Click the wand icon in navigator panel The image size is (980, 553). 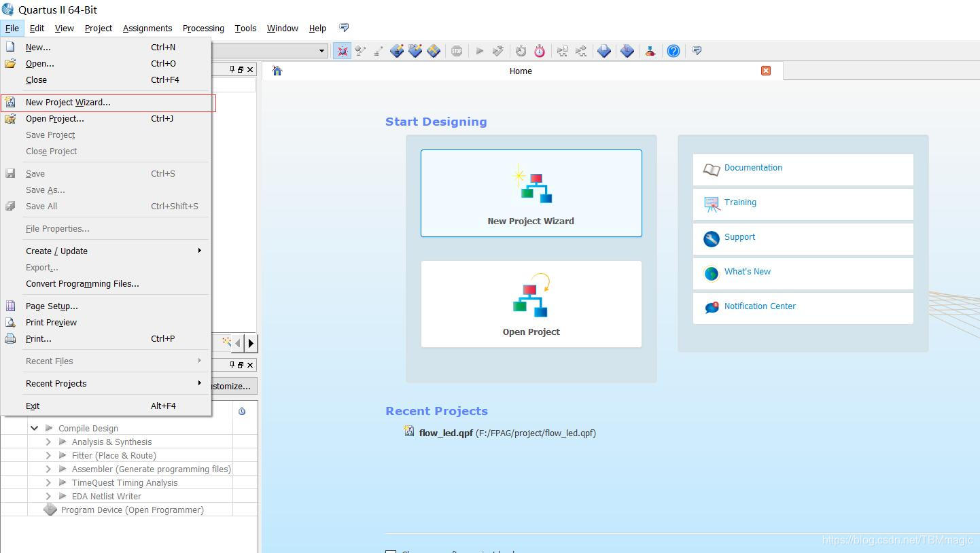click(x=226, y=342)
